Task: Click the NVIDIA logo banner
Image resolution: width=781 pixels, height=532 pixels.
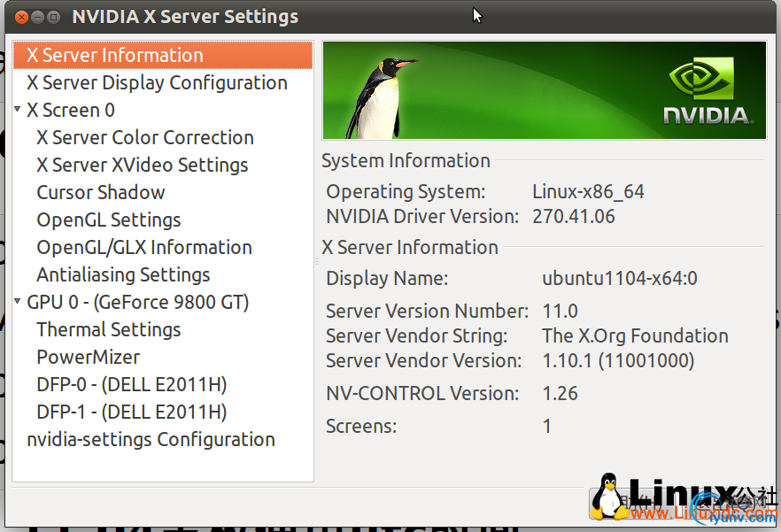Action: point(708,90)
